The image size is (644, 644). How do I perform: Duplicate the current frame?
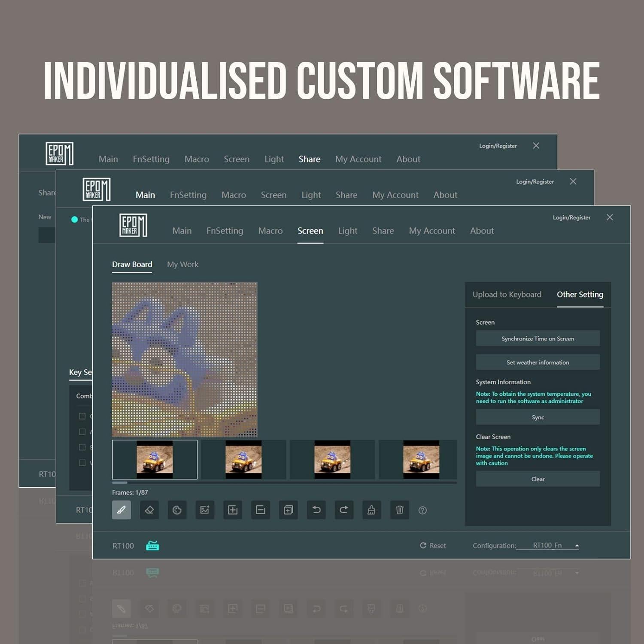tap(288, 510)
